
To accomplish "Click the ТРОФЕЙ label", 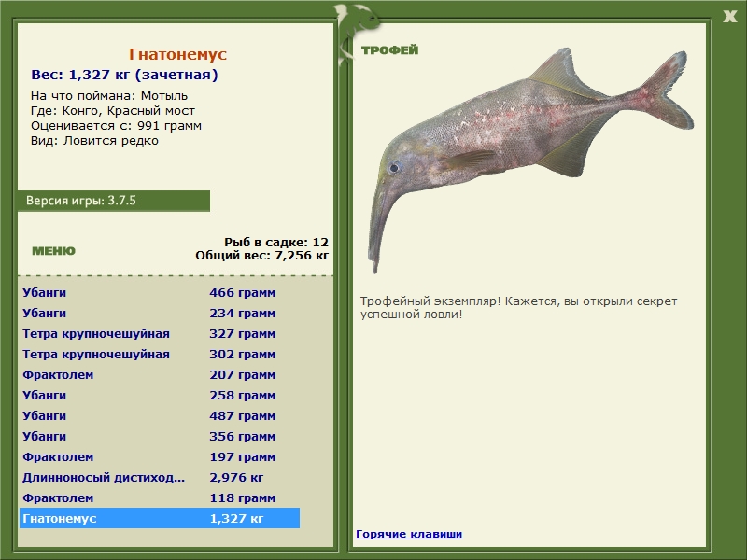I will (x=389, y=50).
